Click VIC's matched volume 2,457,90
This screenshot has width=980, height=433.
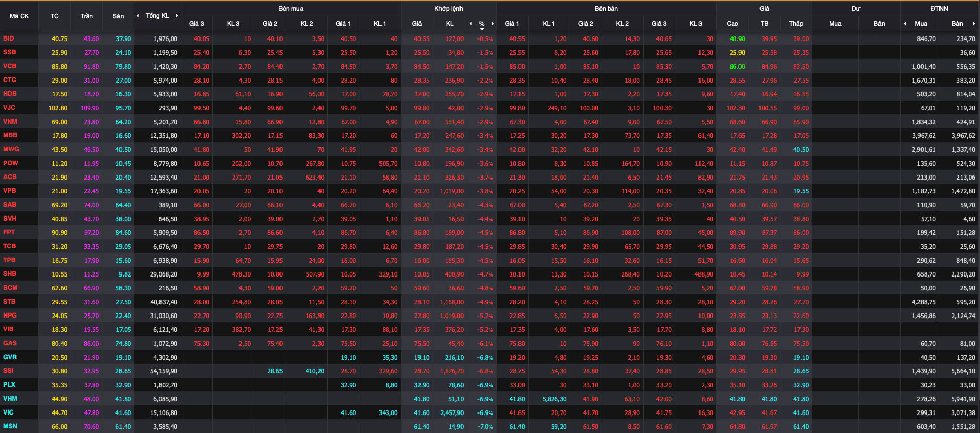(451, 413)
